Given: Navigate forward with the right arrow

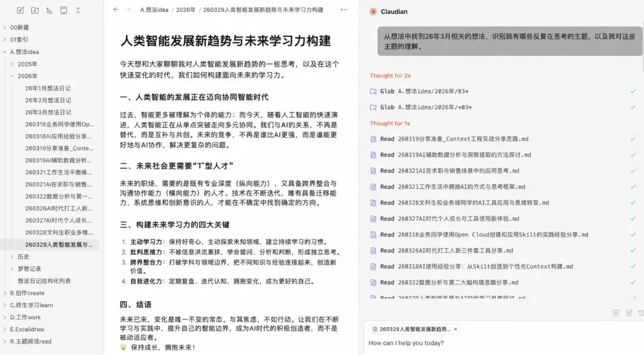Looking at the screenshot, I should (x=129, y=10).
